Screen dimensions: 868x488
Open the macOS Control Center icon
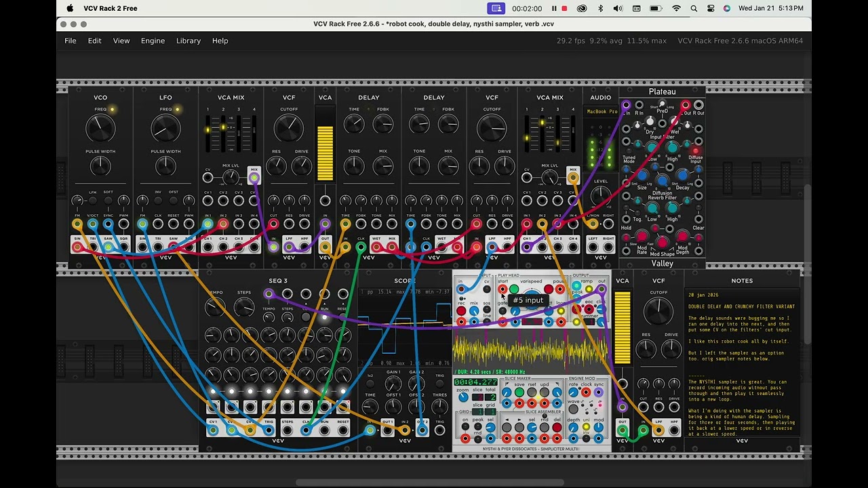(x=711, y=8)
